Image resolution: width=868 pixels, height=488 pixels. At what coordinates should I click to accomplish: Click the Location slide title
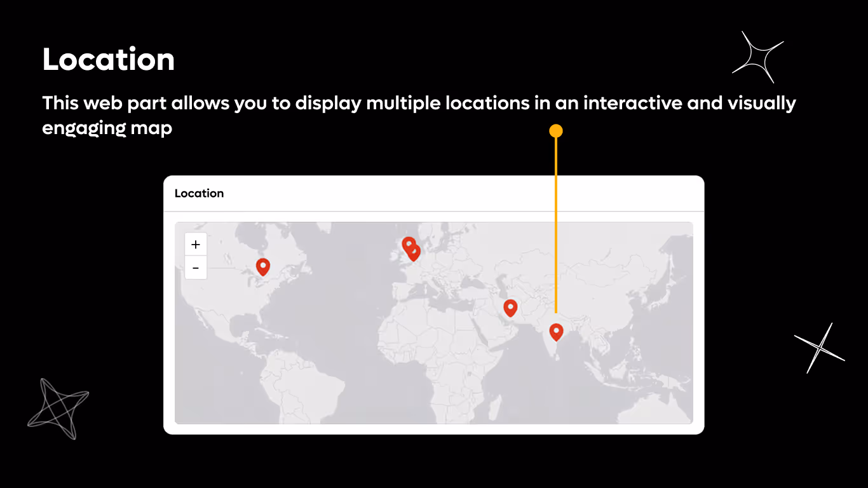click(x=108, y=59)
